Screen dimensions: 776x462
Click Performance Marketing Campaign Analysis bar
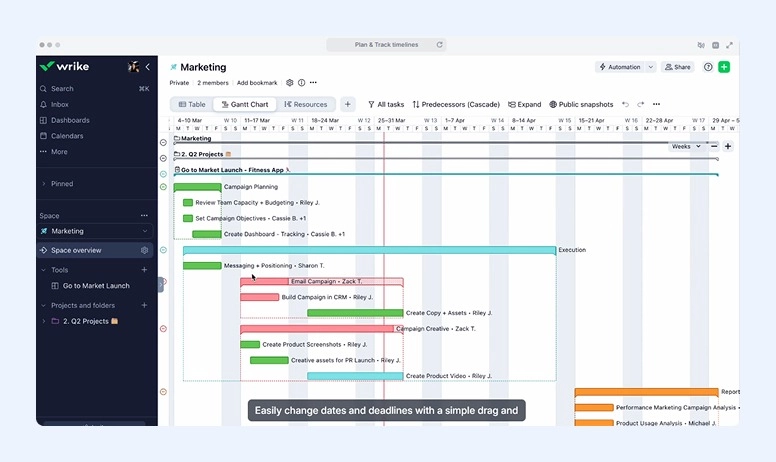point(594,408)
